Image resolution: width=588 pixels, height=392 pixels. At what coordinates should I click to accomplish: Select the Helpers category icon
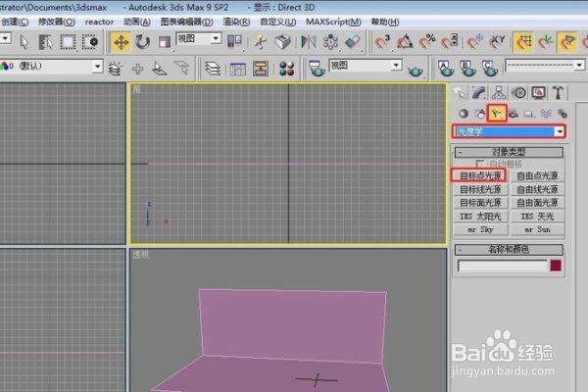529,114
